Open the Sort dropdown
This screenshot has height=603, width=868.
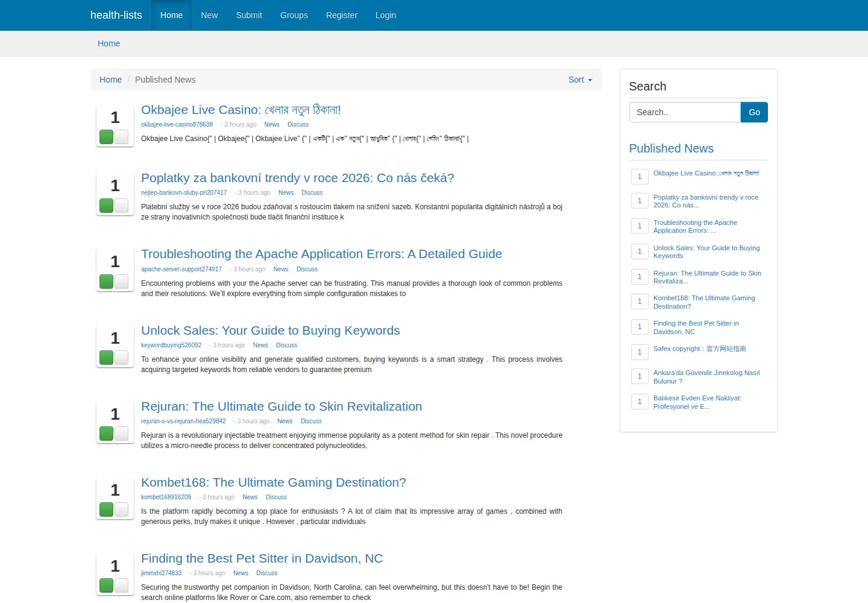pos(580,80)
